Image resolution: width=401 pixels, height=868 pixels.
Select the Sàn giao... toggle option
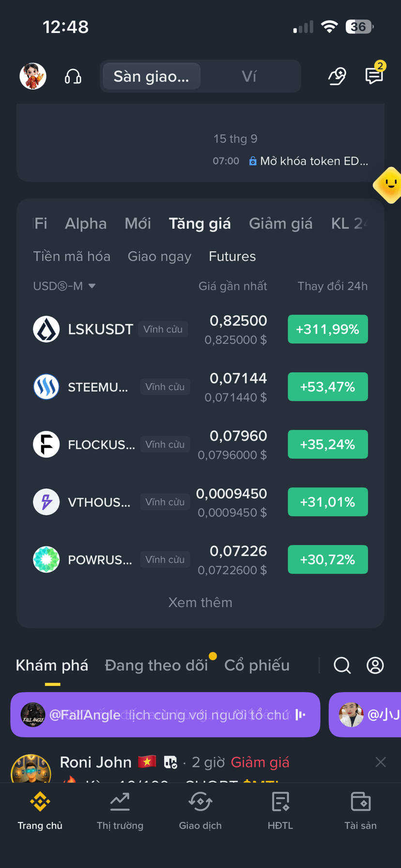[x=151, y=76]
